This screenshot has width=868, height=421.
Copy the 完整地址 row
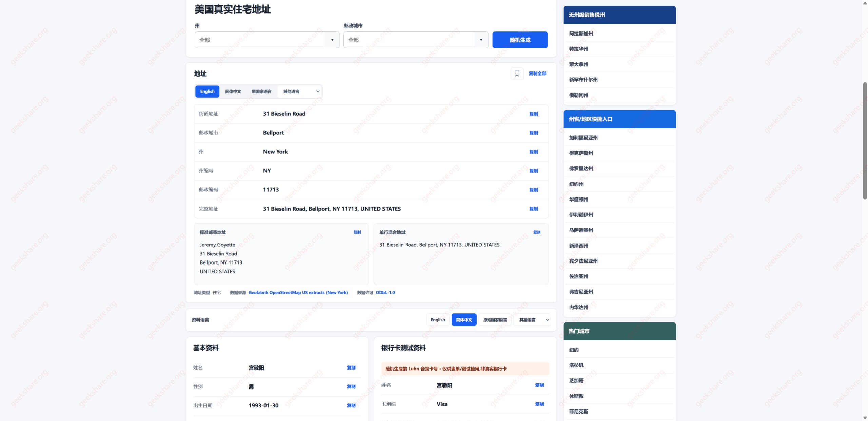point(534,209)
